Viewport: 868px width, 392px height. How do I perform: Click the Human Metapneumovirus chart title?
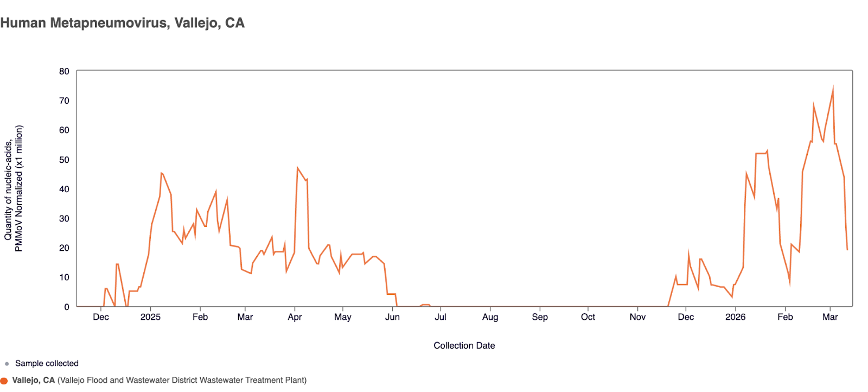123,23
